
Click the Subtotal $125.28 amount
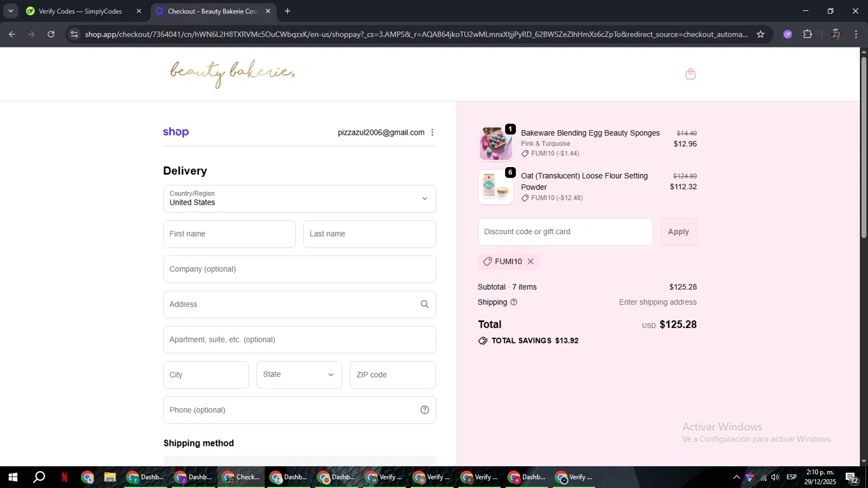(x=683, y=287)
